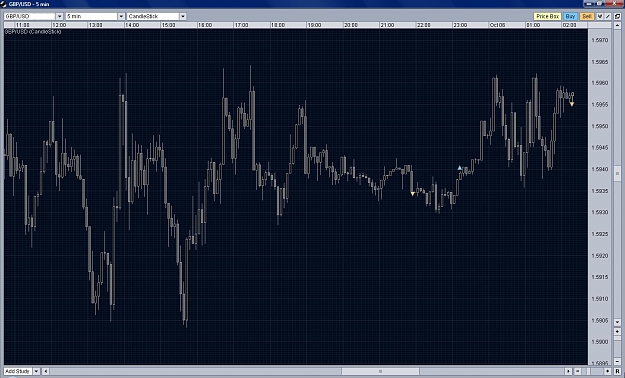Close the GBP/USD chart window
Image resolution: width=625 pixels, height=378 pixels.
tap(614, 4)
